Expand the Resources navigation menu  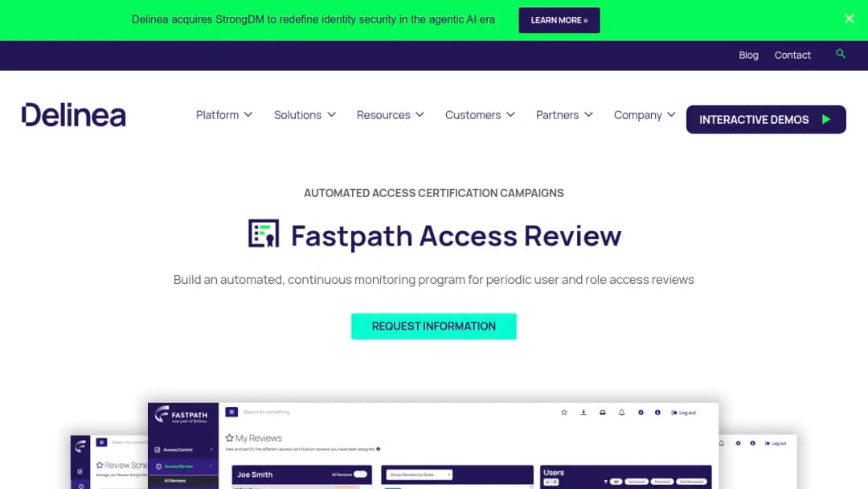click(x=391, y=115)
